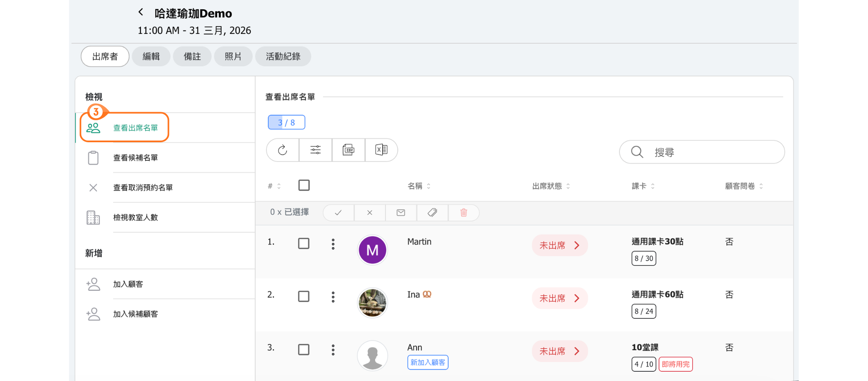Image resolution: width=868 pixels, height=381 pixels.
Task: Click the red trash delete icon
Action: pos(464,213)
